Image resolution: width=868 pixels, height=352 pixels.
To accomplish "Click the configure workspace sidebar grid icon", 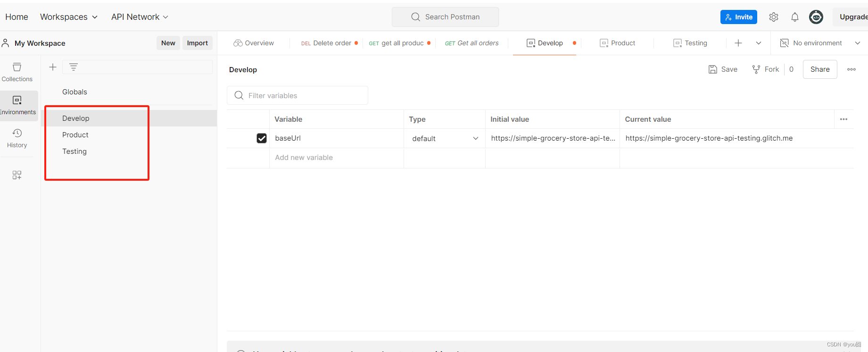I will coord(17,175).
